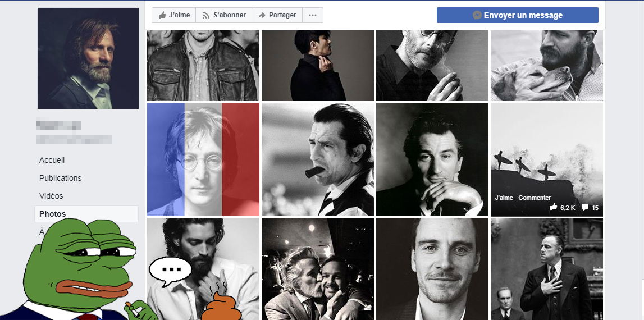Open the page profile picture
The width and height of the screenshot is (644, 320).
pos(88,58)
